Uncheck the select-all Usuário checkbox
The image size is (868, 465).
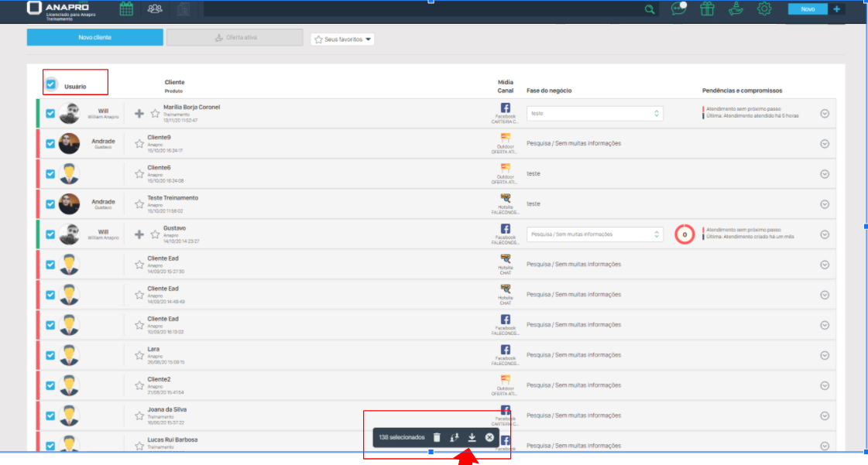tap(51, 84)
